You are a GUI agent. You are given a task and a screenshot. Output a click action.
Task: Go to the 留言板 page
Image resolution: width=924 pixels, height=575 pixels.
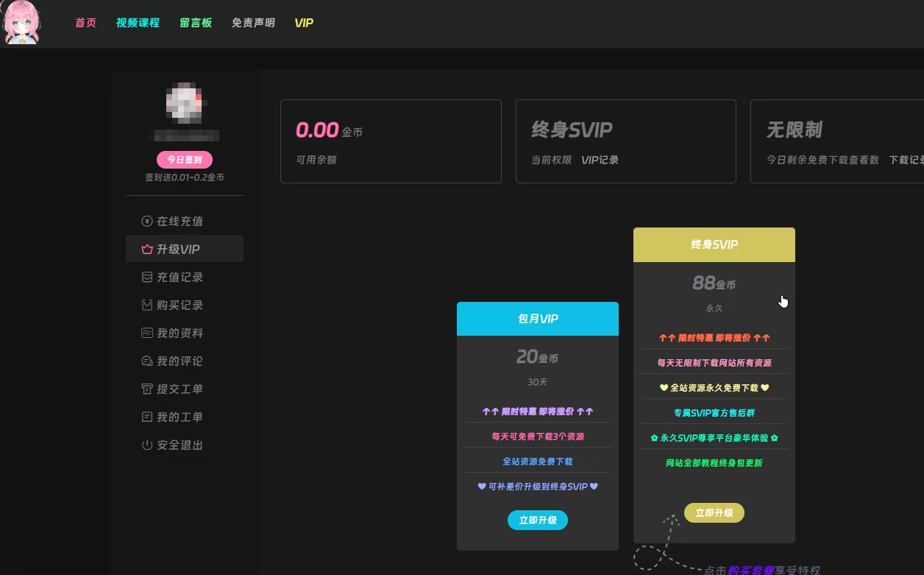(196, 23)
